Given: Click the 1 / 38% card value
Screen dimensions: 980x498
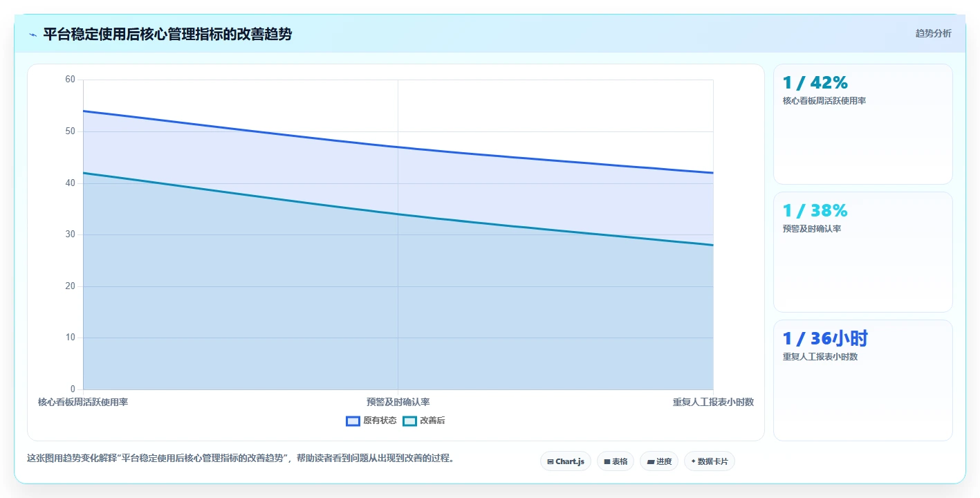Looking at the screenshot, I should pos(815,211).
